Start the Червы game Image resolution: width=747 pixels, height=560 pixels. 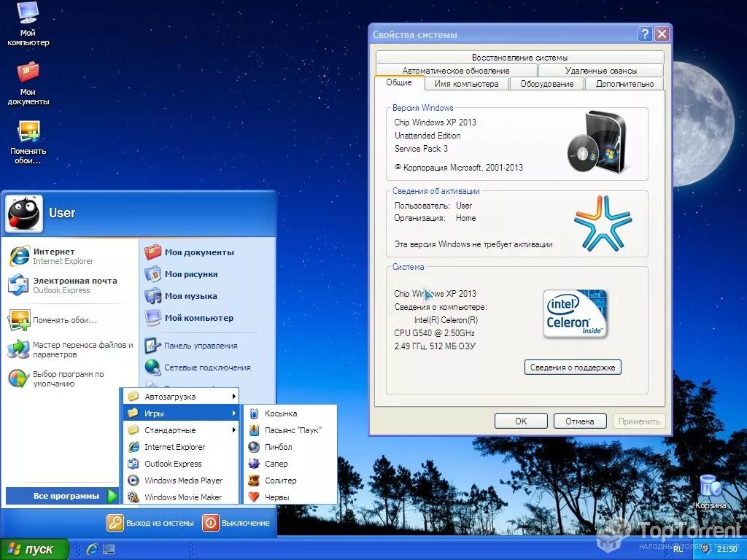pyautogui.click(x=290, y=497)
